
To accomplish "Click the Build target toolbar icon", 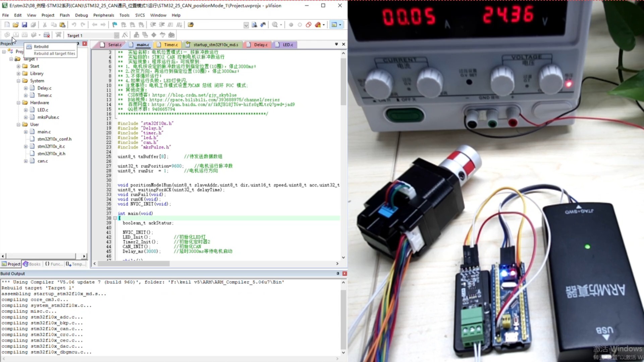I will [x=16, y=35].
